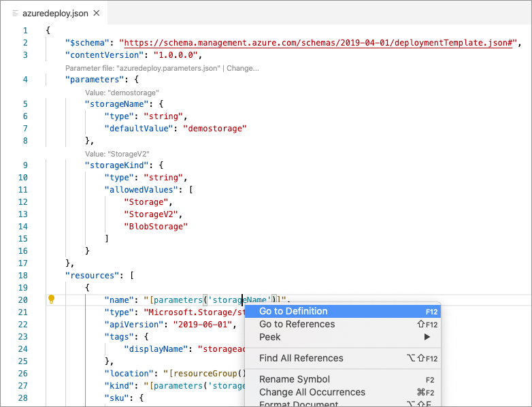Click the "sku" key
The height and width of the screenshot is (407, 532).
117,398
